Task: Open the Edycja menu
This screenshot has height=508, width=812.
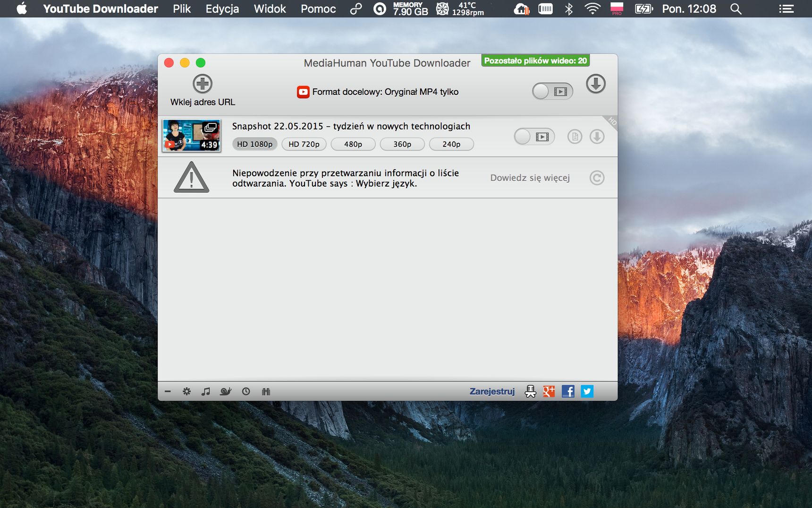Action: coord(222,9)
